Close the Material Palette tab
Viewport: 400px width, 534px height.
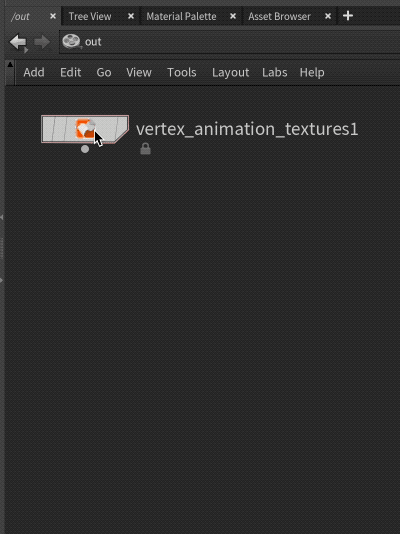coord(233,16)
